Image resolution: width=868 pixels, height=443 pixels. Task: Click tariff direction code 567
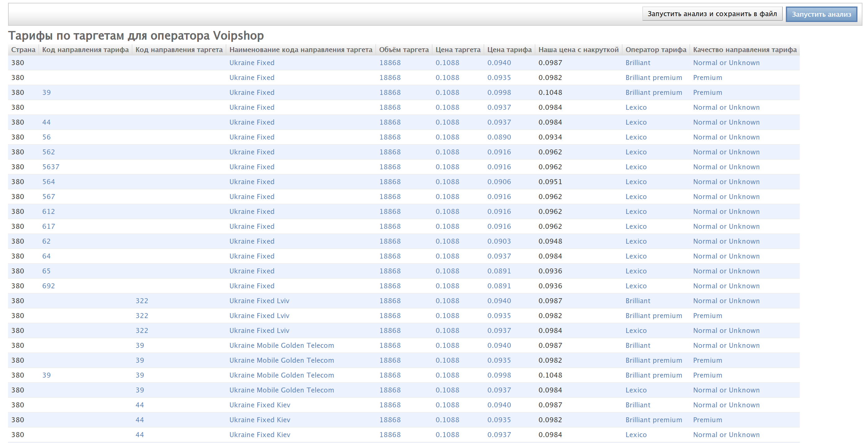point(49,197)
